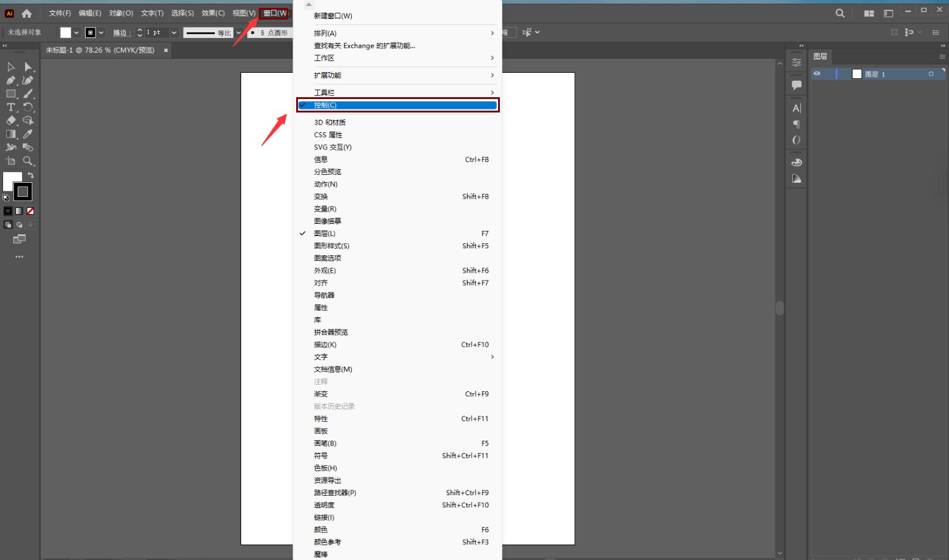Open the Comments speech bubble panel
Screen dimensions: 949x560
796,85
